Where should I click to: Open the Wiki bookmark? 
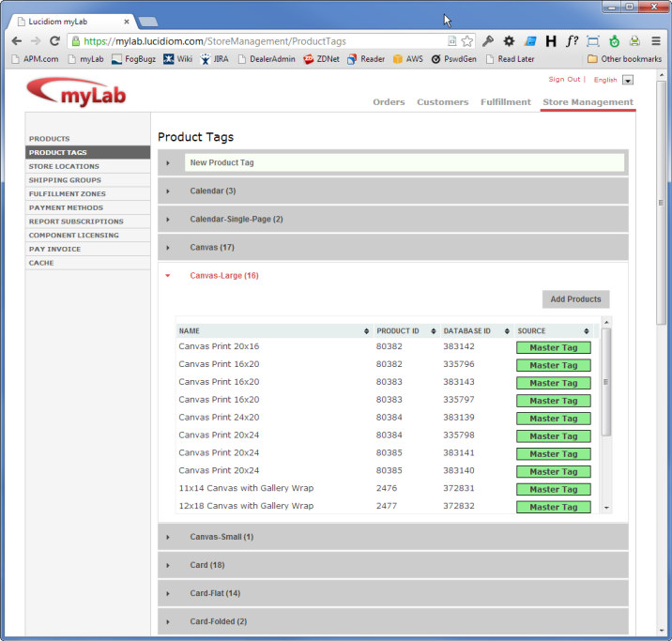click(x=178, y=59)
